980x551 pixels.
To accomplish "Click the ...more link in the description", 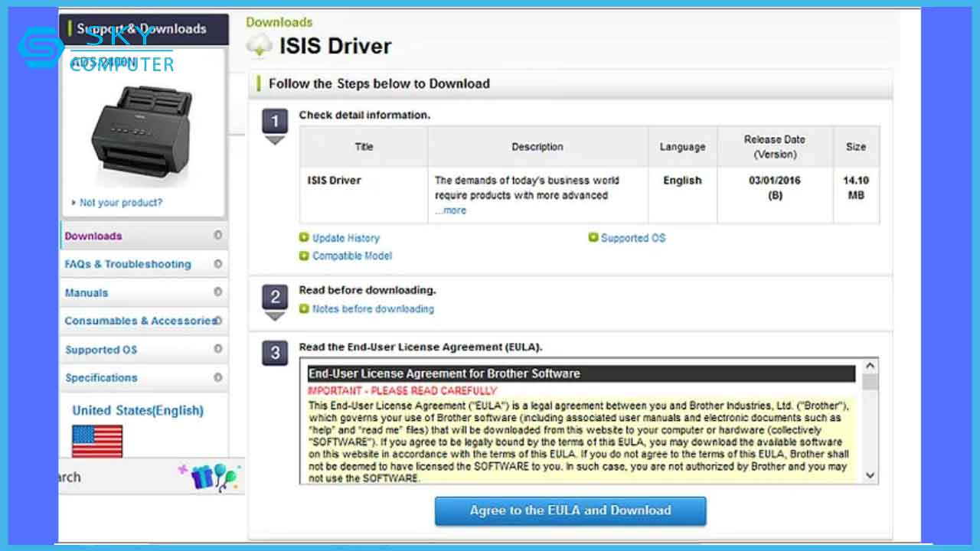I will point(450,210).
